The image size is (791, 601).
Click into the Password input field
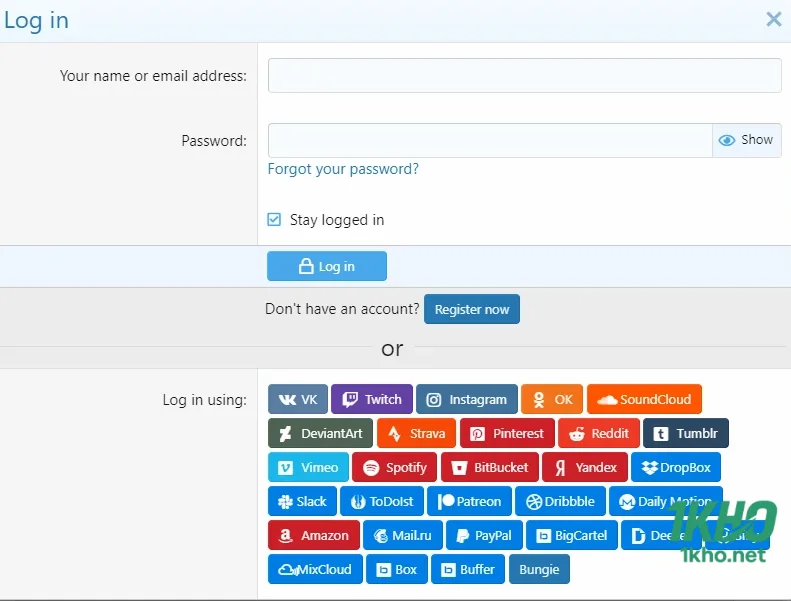pos(489,141)
